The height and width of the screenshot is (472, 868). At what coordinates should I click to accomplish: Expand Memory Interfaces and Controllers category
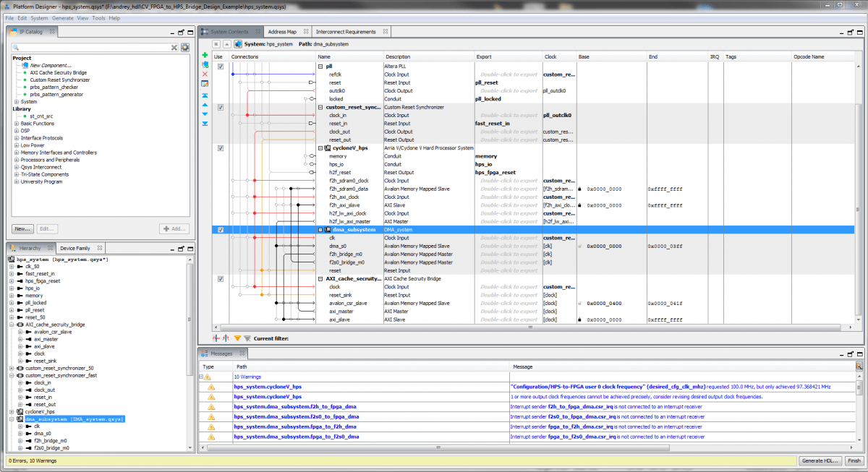pos(17,153)
